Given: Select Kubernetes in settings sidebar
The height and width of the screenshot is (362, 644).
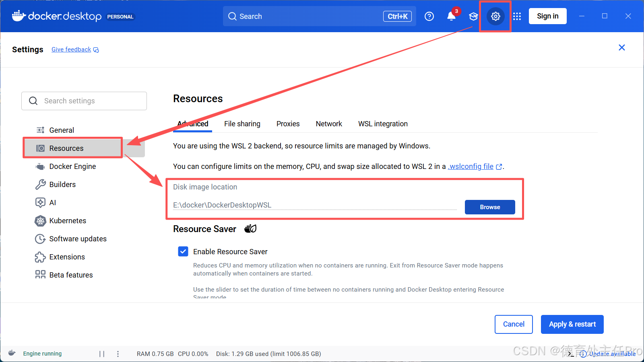Looking at the screenshot, I should (84, 220).
